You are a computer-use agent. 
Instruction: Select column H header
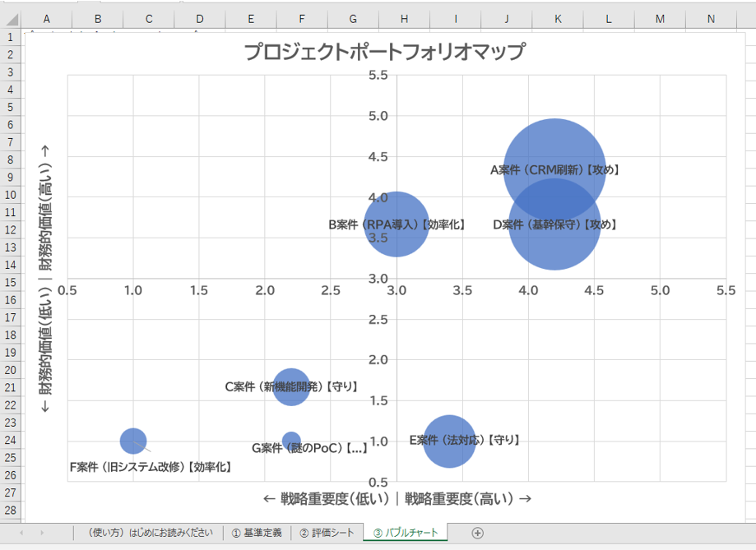click(x=404, y=19)
